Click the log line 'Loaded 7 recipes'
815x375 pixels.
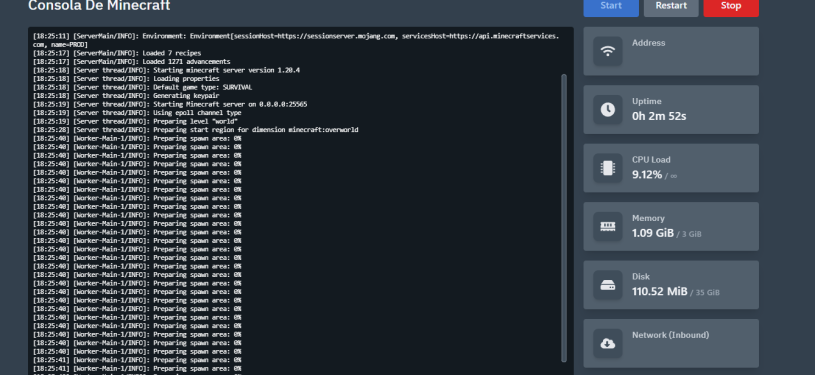click(117, 53)
